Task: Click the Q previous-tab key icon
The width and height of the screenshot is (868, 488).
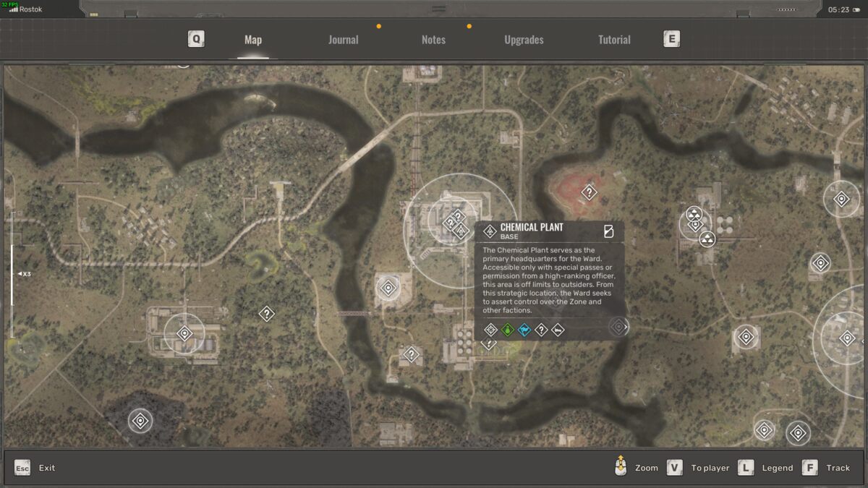Action: click(x=196, y=39)
